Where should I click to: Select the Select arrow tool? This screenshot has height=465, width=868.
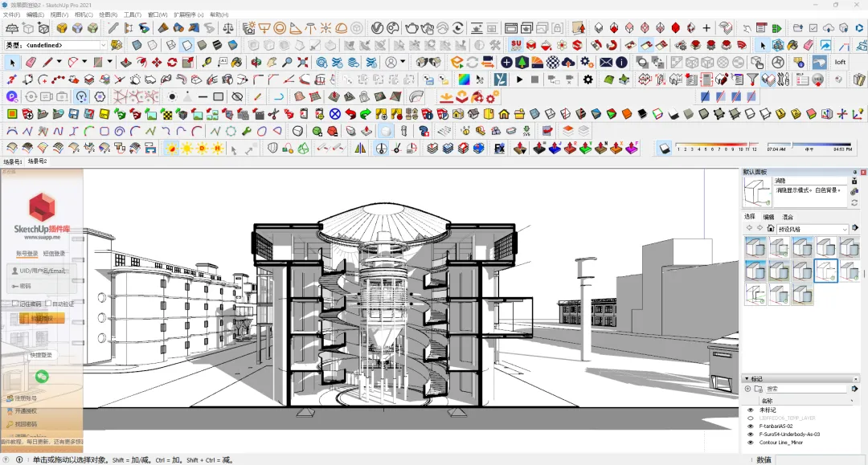[x=12, y=63]
